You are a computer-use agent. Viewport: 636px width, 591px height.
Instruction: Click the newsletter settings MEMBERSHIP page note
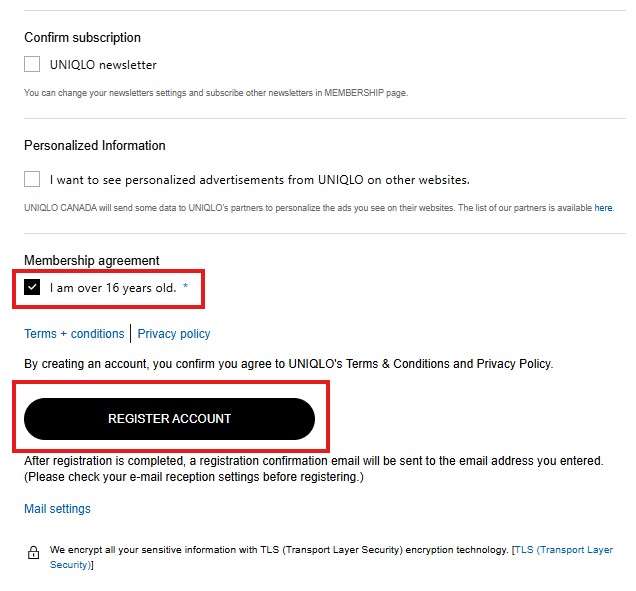point(215,93)
